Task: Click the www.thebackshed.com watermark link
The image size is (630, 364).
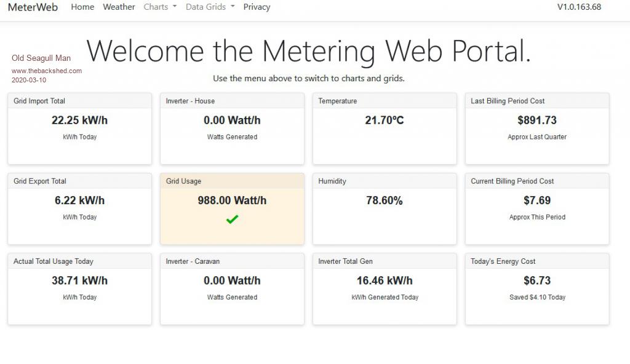Action: (47, 71)
